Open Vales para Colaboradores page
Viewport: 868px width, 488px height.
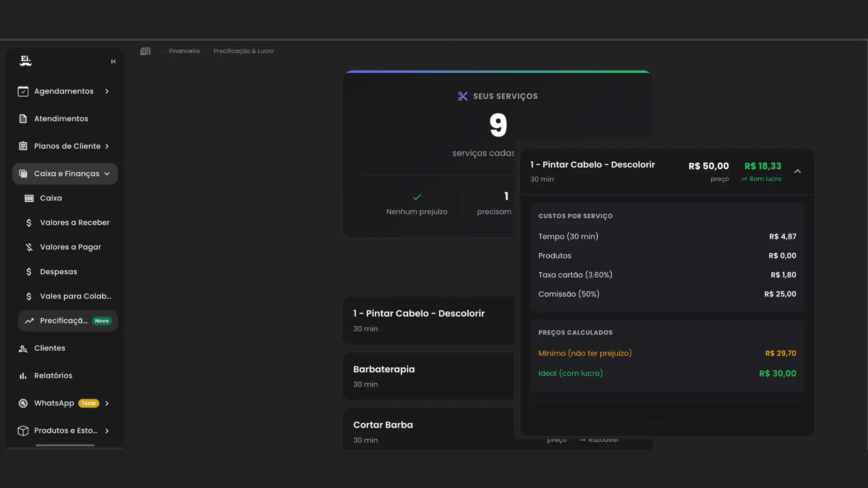[x=75, y=296]
